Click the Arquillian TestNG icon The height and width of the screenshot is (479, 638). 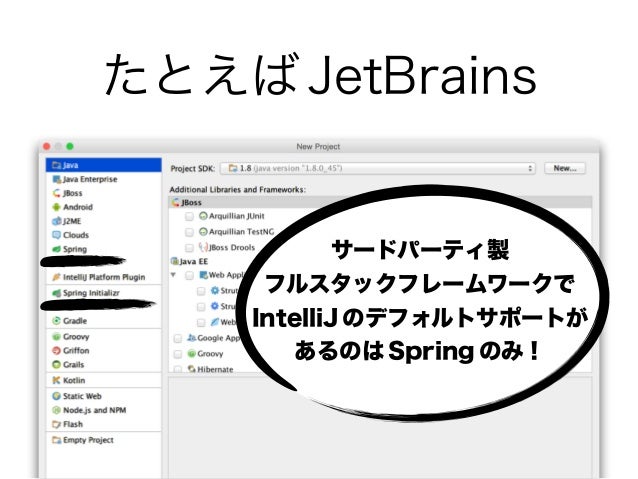click(x=203, y=232)
